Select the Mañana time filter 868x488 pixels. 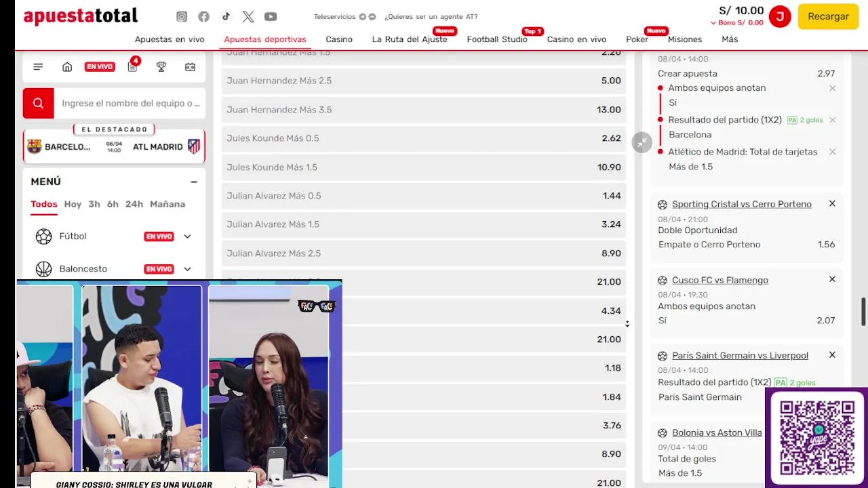pos(167,204)
